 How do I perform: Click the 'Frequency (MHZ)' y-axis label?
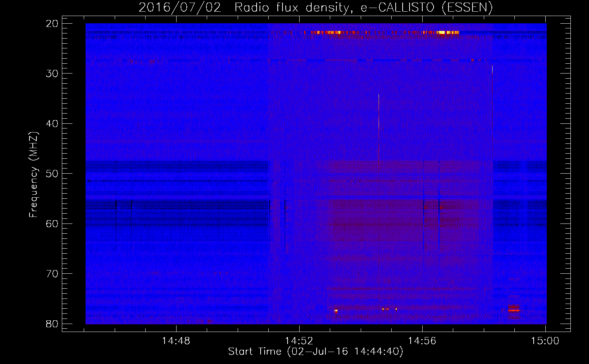point(33,174)
